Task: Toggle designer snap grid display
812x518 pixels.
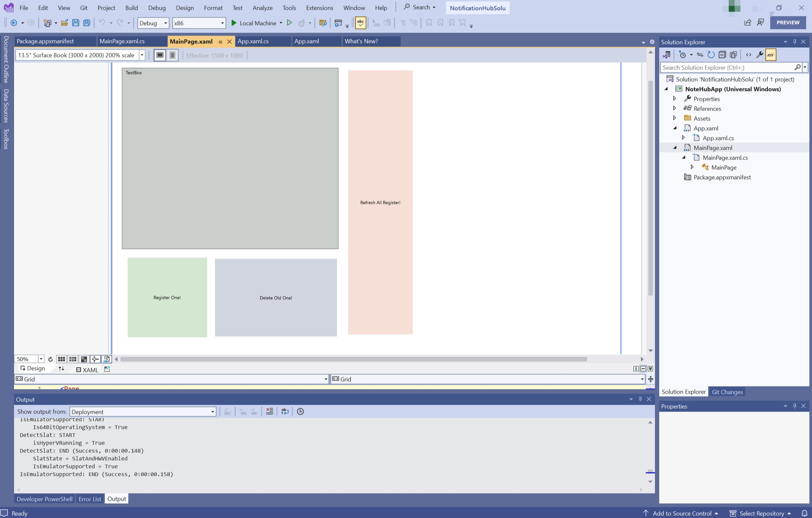Action: click(x=61, y=359)
